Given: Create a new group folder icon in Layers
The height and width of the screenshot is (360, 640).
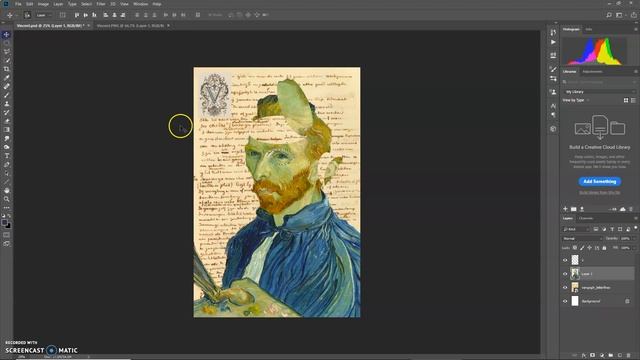Looking at the screenshot, I should click(611, 356).
